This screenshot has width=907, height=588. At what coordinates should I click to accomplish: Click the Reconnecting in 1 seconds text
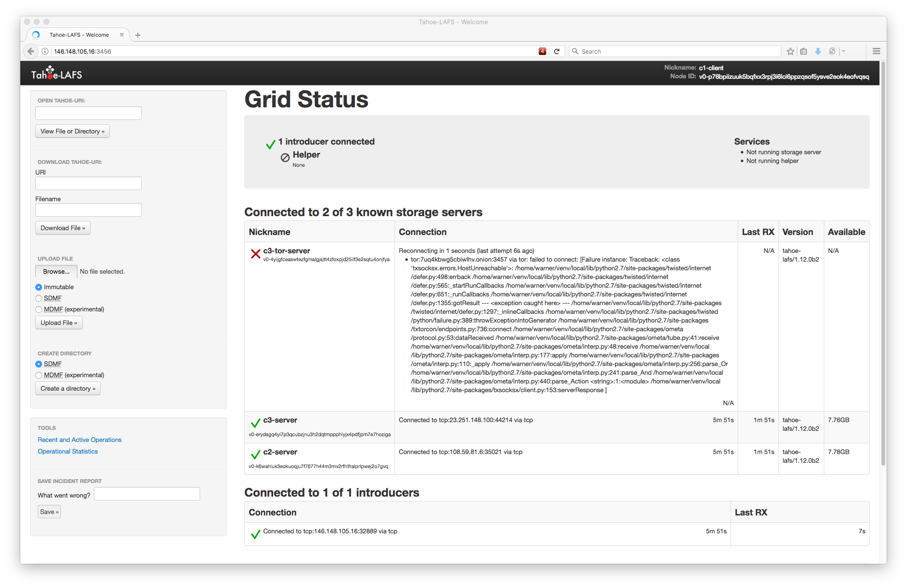[466, 250]
